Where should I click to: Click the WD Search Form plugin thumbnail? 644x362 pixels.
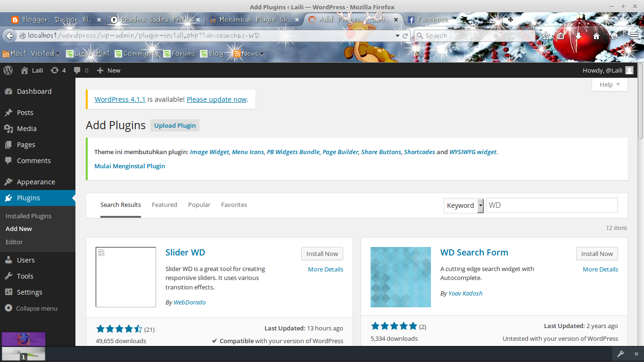(401, 277)
